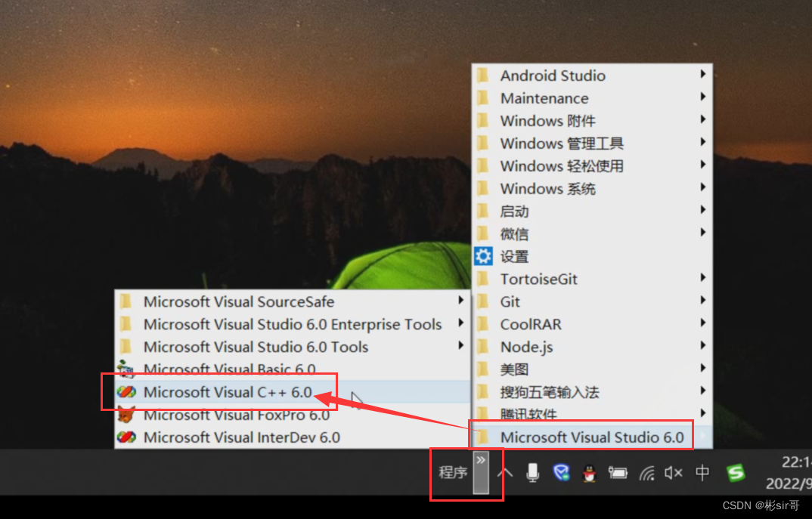Viewport: 812px width, 519px height.
Task: Open the Windows 管理工具 folder
Action: coord(592,144)
